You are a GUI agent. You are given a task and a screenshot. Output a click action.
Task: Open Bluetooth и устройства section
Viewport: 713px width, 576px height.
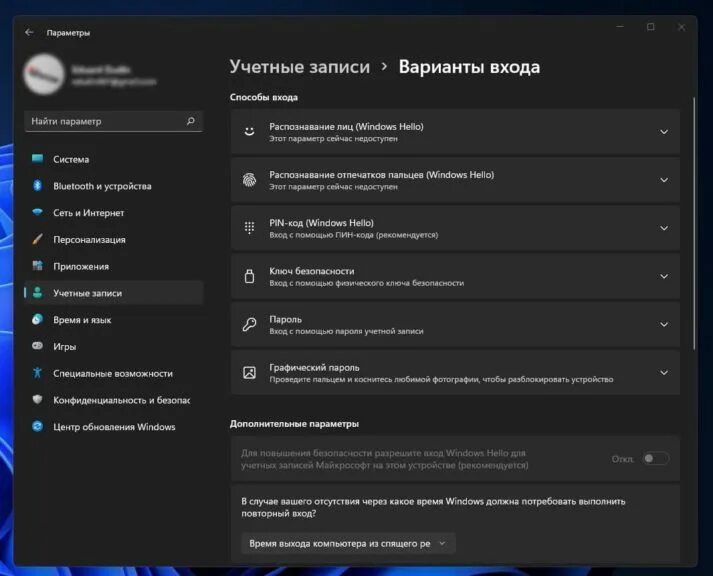tap(114, 186)
